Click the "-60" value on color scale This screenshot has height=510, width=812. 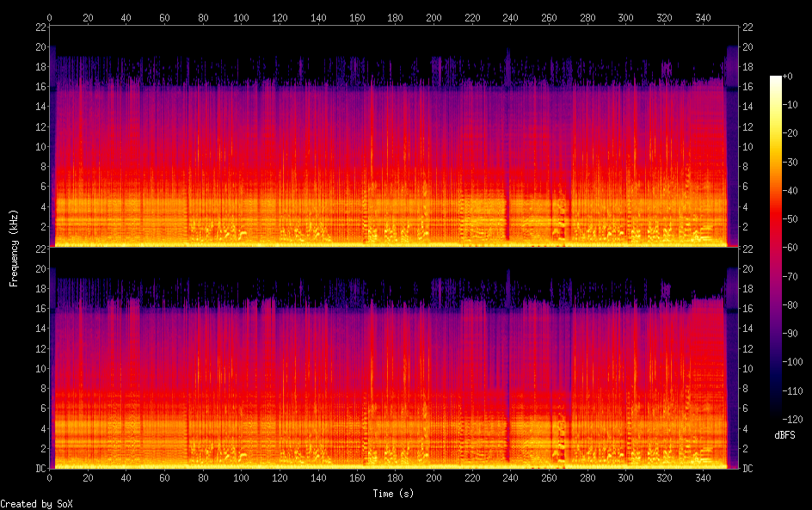click(790, 248)
